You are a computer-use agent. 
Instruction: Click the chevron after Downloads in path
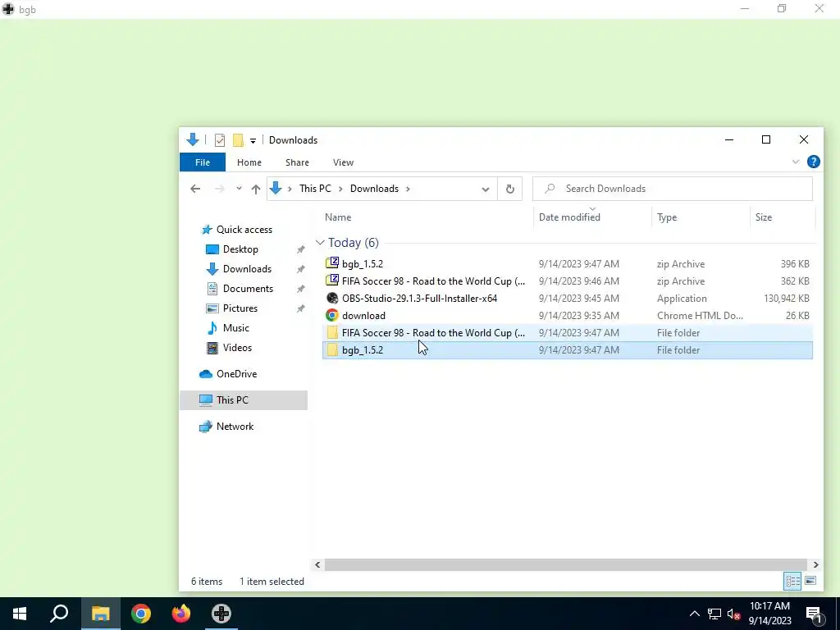[x=408, y=189]
